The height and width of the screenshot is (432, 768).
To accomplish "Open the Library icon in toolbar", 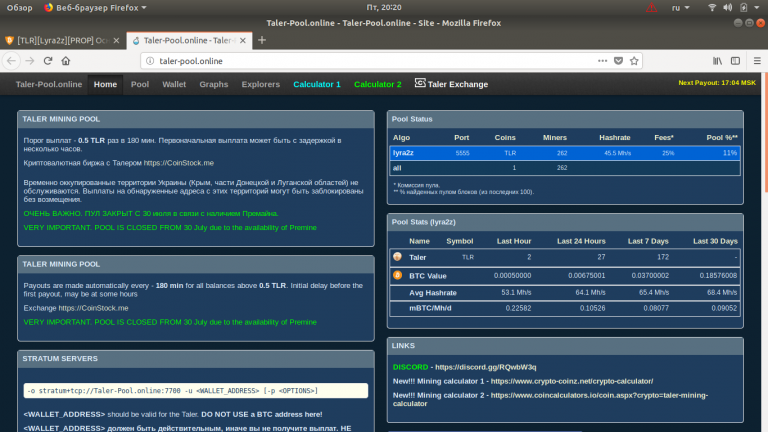I will [x=718, y=61].
